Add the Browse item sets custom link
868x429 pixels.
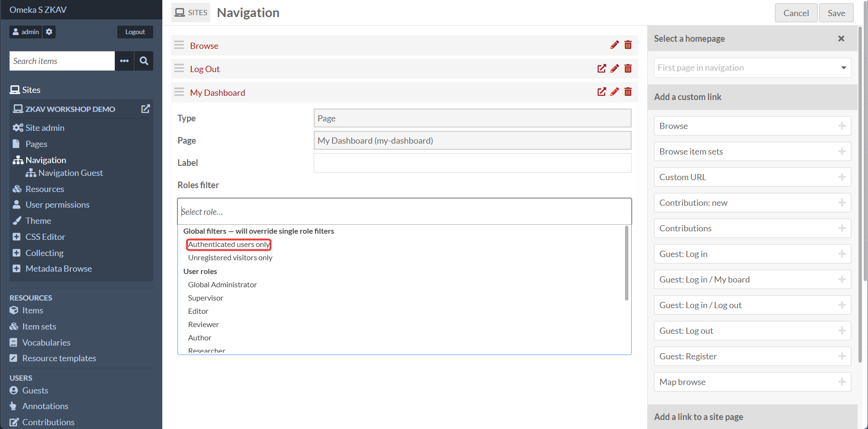tap(752, 152)
